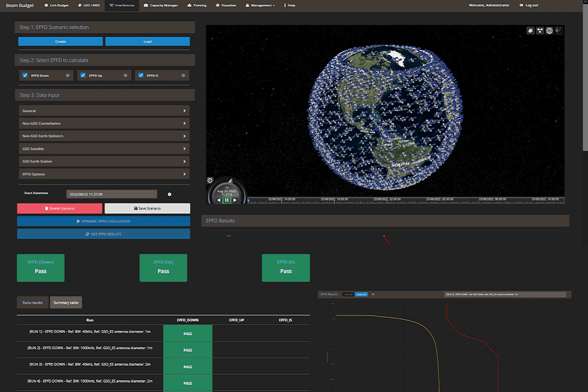Open the Capacity Manager menu tab
588x392 pixels.
(160, 5)
